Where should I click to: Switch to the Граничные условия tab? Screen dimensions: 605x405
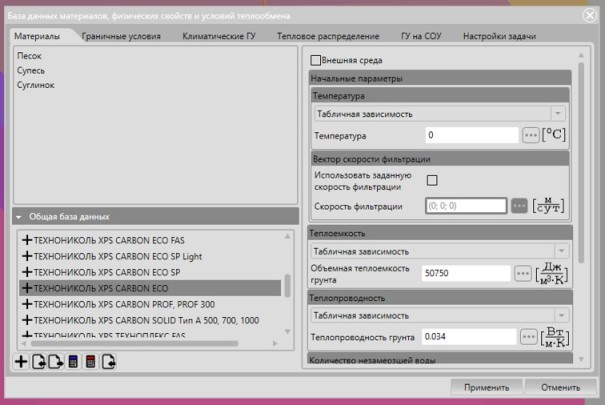click(122, 36)
